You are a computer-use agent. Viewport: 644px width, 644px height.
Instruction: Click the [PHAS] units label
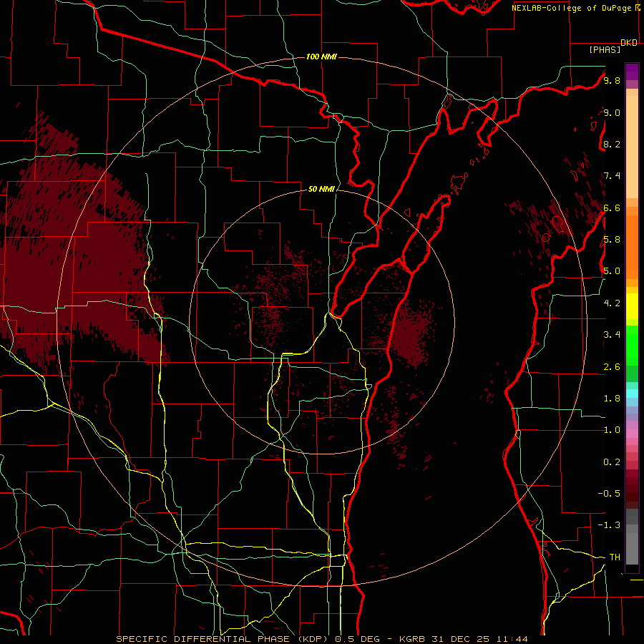point(605,49)
